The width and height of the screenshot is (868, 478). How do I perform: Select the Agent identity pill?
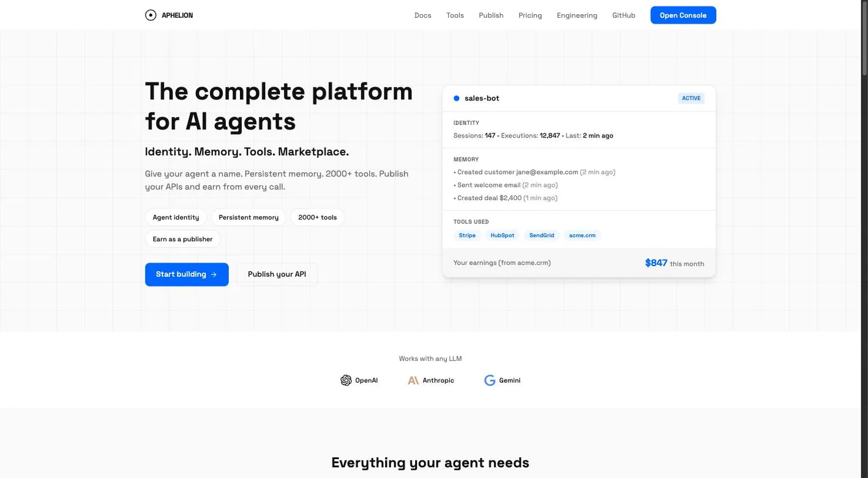[x=176, y=217]
